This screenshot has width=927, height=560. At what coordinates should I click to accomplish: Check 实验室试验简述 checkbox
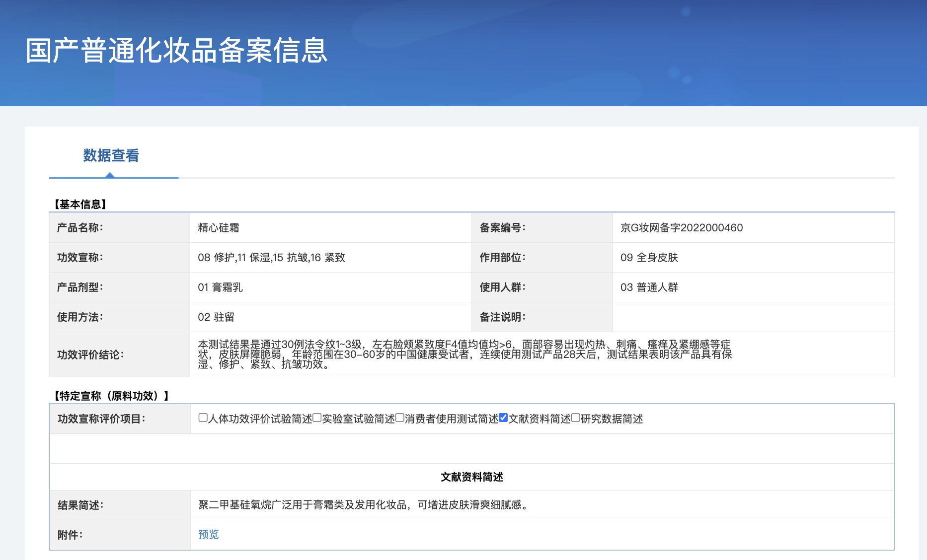(317, 418)
